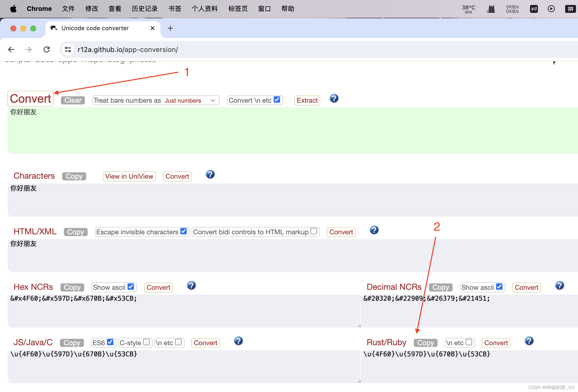
Task: Open Chrome 书签 menu
Action: [173, 8]
